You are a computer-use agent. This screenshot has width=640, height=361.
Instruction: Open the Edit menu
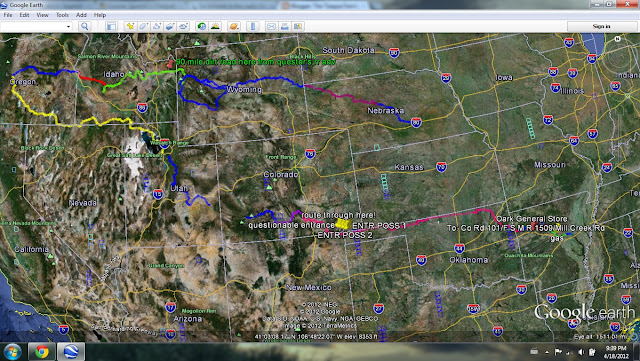(x=24, y=15)
